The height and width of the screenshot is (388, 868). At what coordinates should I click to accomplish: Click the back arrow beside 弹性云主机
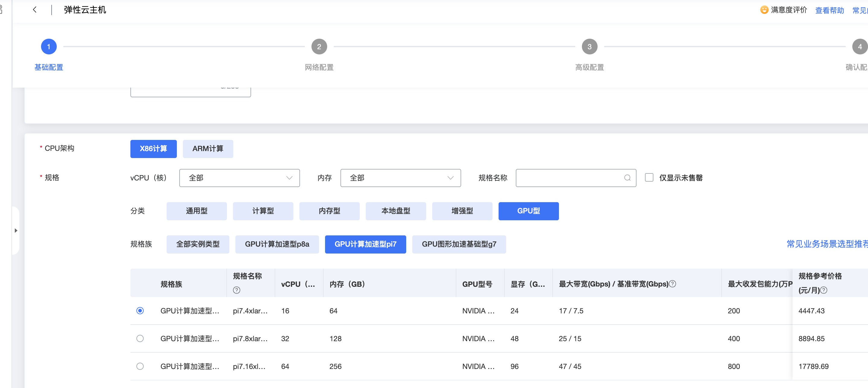click(35, 10)
